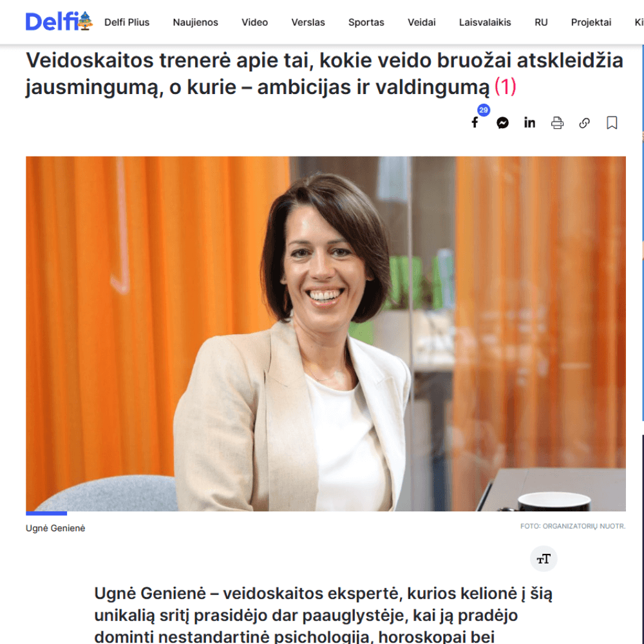Bookmark this article
This screenshot has height=644, width=644.
tap(612, 123)
